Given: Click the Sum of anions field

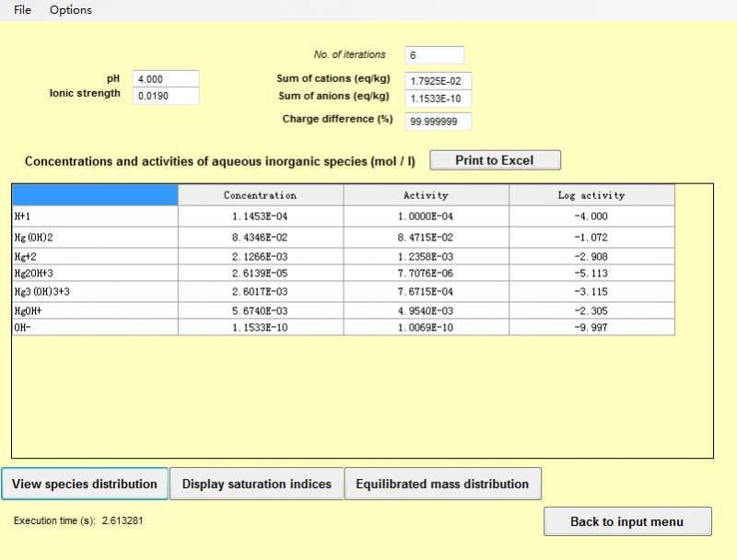Looking at the screenshot, I should coord(439,99).
